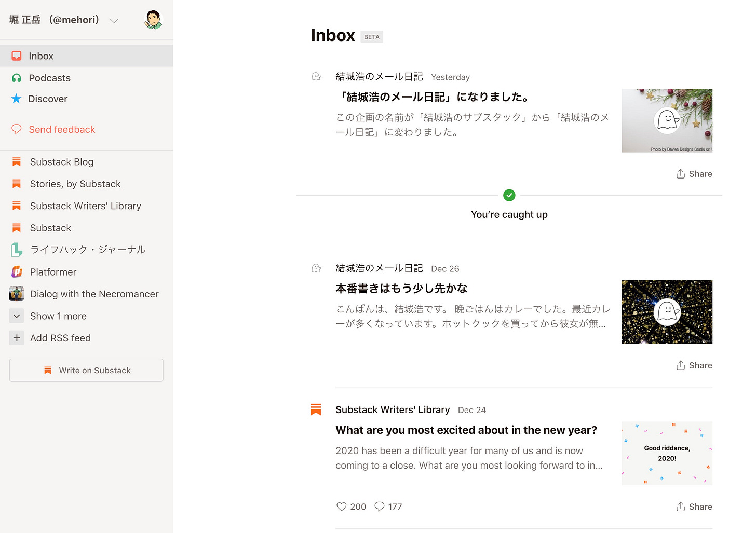Click the Platformer publication icon
Image resolution: width=756 pixels, height=533 pixels.
pos(17,272)
